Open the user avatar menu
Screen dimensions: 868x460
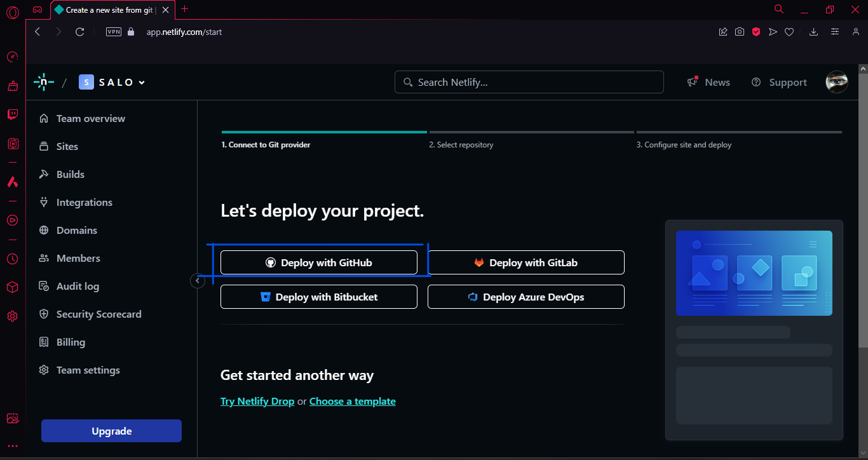pyautogui.click(x=837, y=82)
